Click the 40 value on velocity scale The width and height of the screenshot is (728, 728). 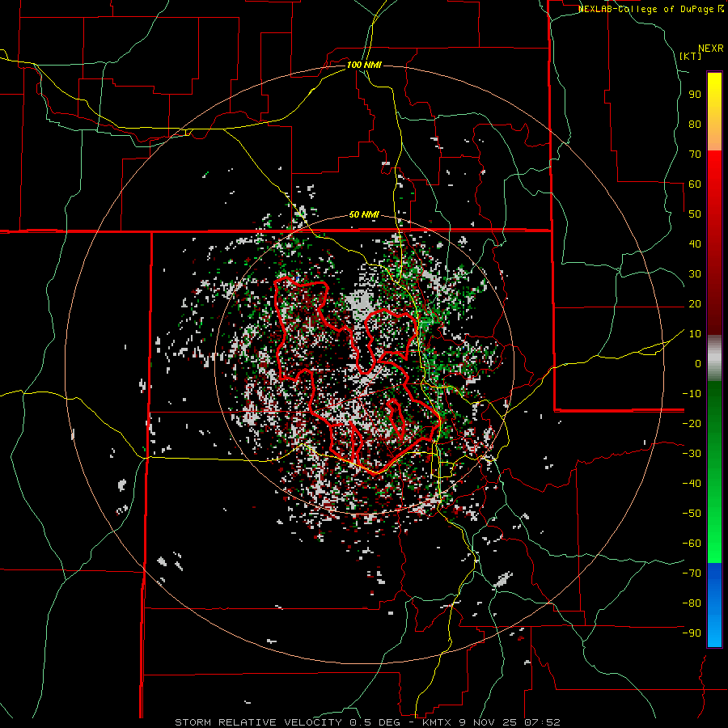(695, 243)
